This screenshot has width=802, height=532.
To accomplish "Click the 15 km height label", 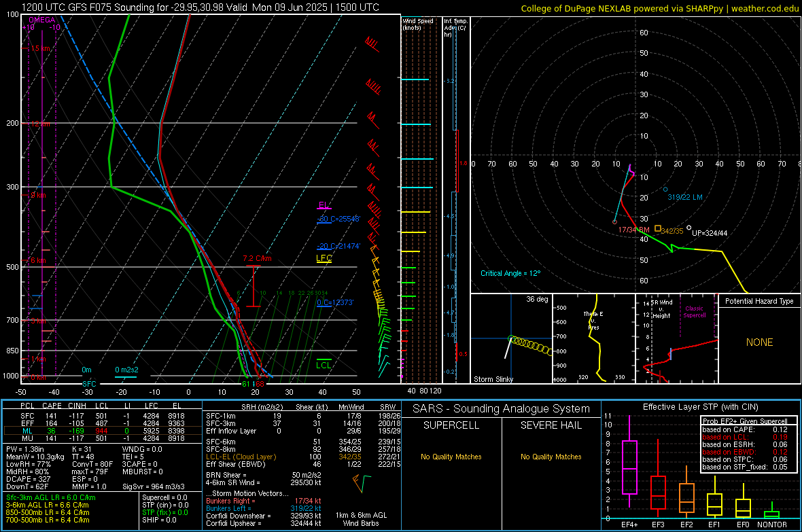I will [41, 49].
